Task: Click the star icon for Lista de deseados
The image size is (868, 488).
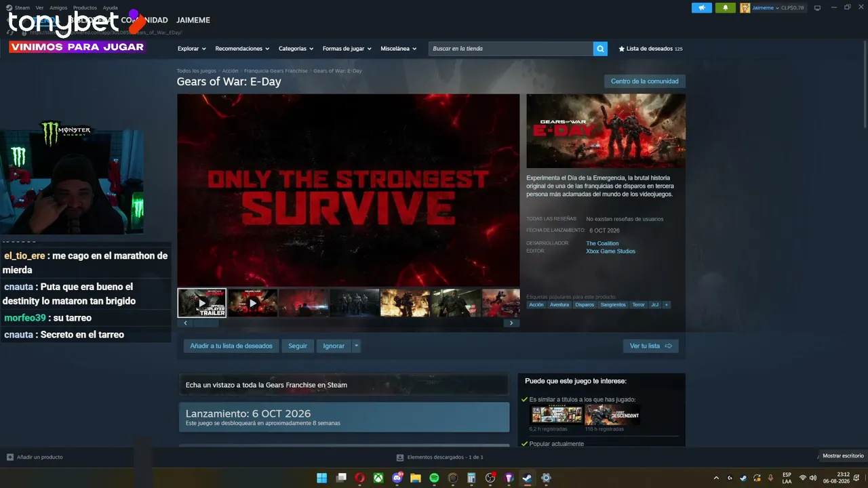Action: 622,49
